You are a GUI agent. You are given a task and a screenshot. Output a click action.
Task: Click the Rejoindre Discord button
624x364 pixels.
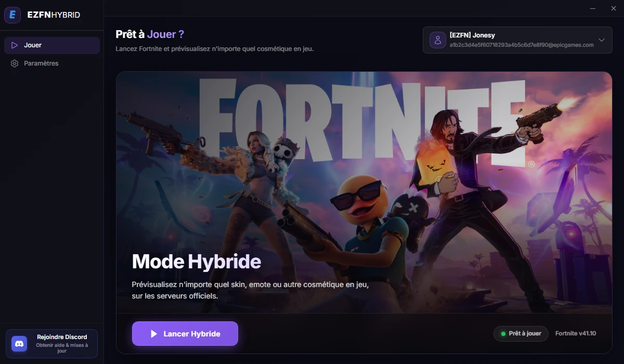(52, 344)
